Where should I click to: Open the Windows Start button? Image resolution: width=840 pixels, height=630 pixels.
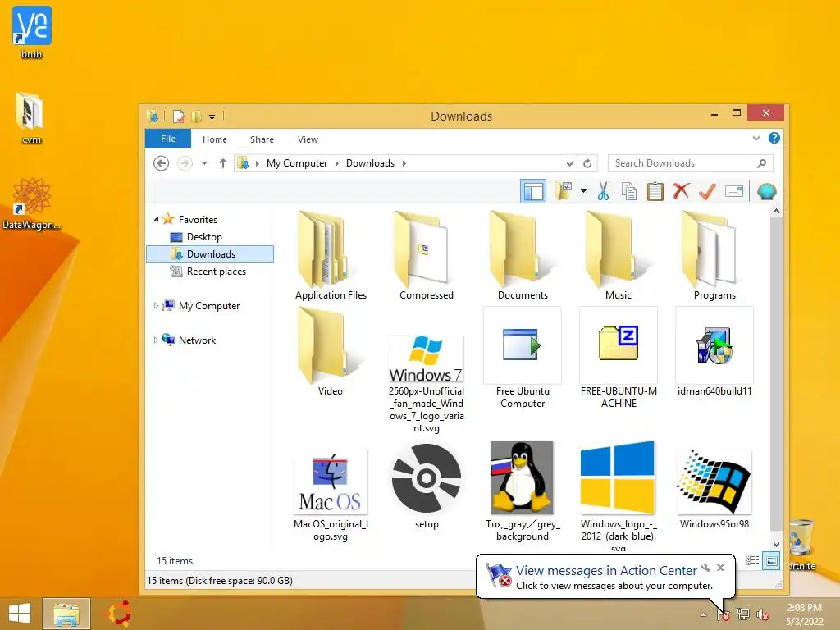tap(20, 614)
